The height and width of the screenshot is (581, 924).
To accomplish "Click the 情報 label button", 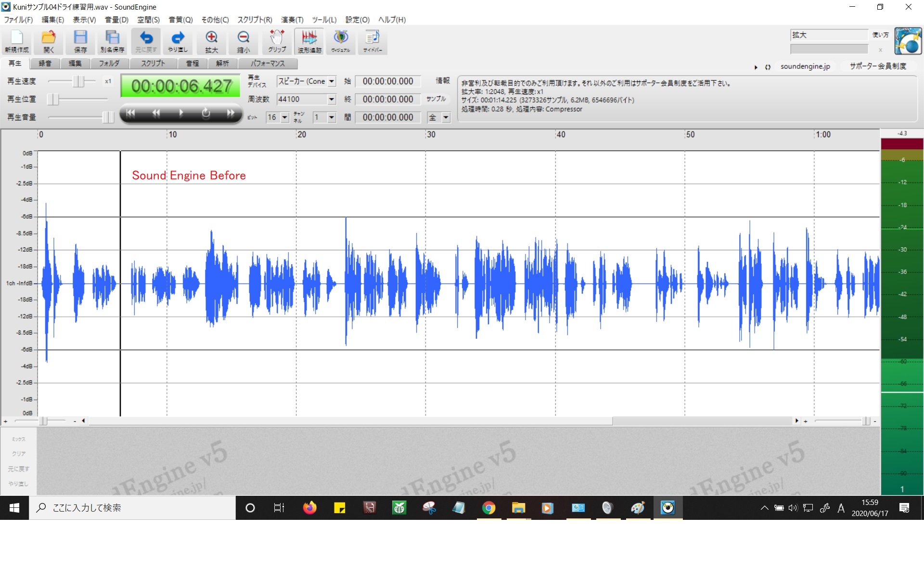I will (443, 80).
